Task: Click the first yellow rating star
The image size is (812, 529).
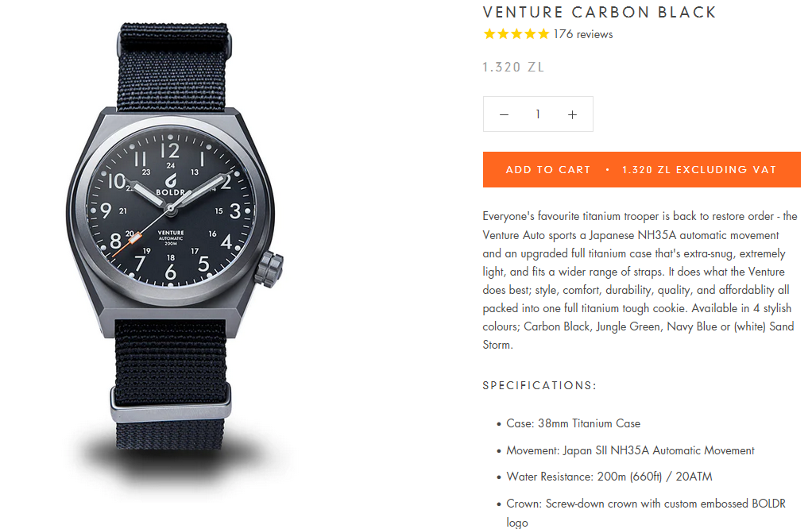Action: click(489, 34)
